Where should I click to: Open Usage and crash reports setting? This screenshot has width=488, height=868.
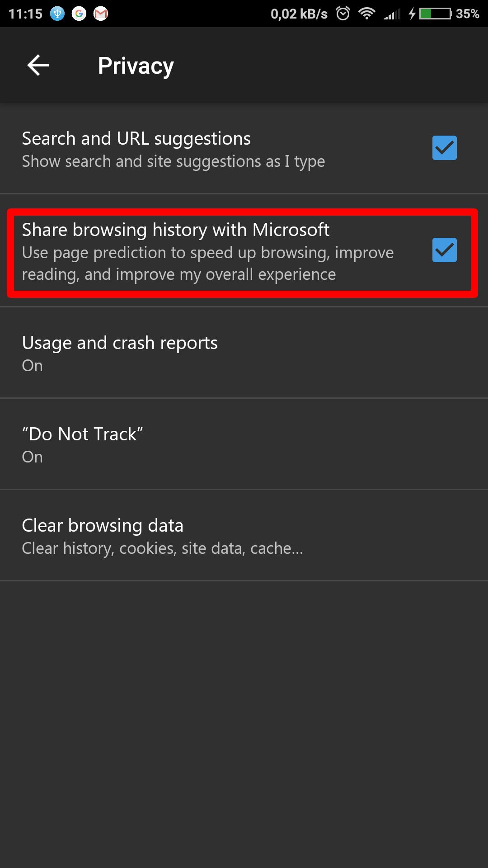(x=244, y=353)
